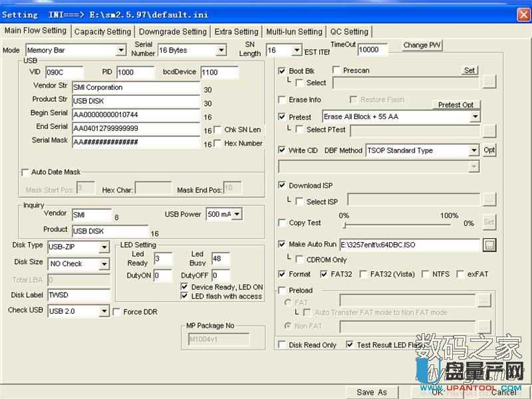Click the Disk Label field containing TWSD
532x399 pixels.
click(x=78, y=294)
